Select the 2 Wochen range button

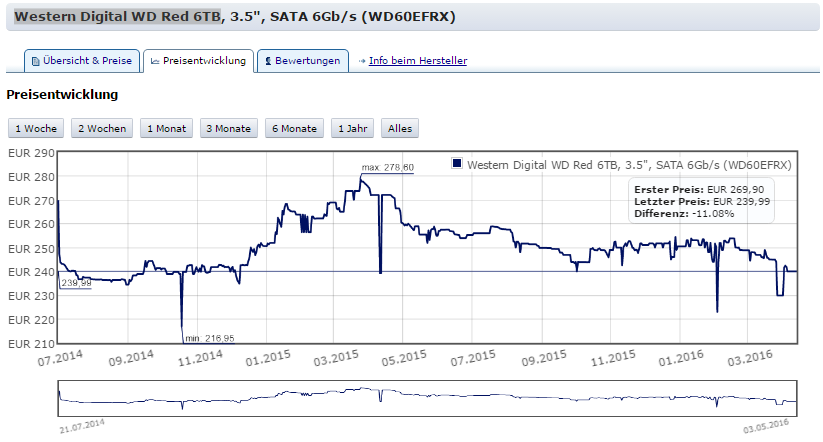102,129
